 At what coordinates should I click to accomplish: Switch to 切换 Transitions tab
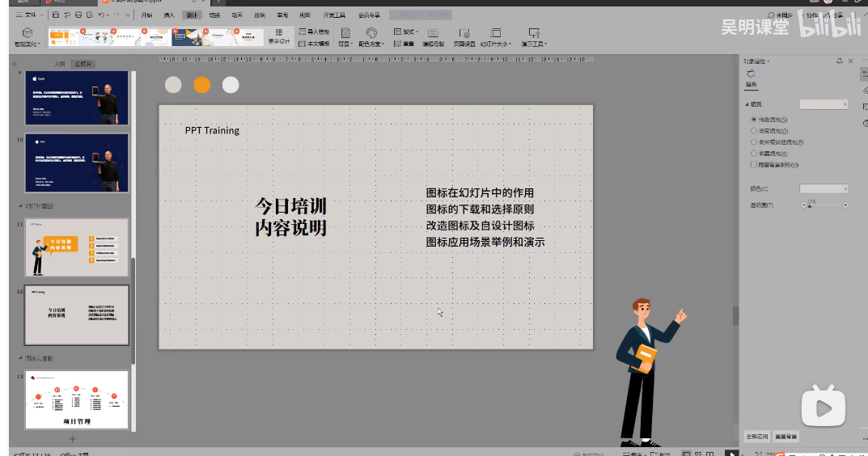pos(214,15)
